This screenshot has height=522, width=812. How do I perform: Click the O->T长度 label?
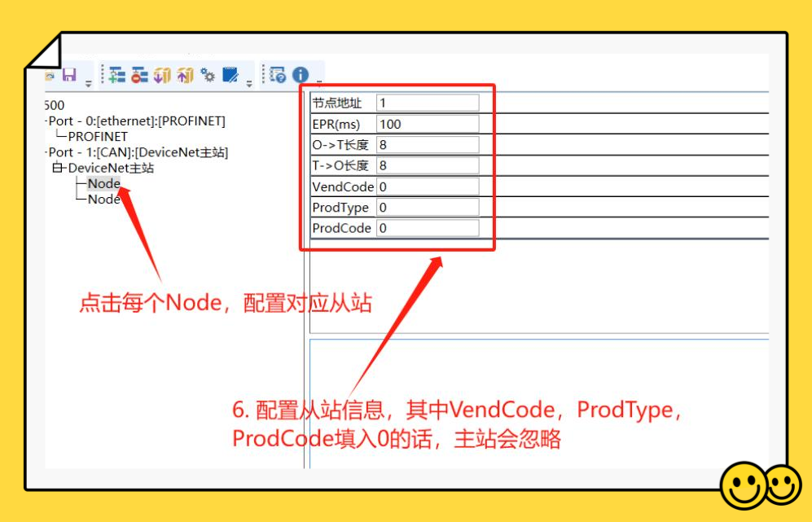coord(340,144)
